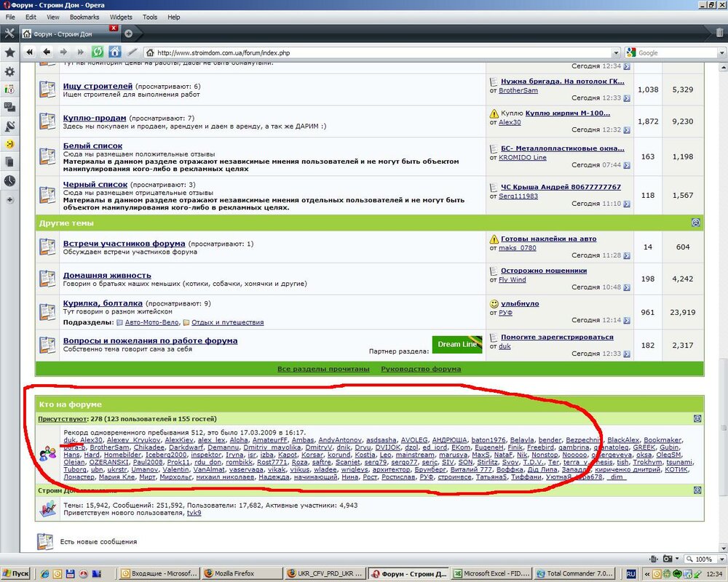Click the URL address field
The height and width of the screenshot is (582, 728).
pos(378,53)
